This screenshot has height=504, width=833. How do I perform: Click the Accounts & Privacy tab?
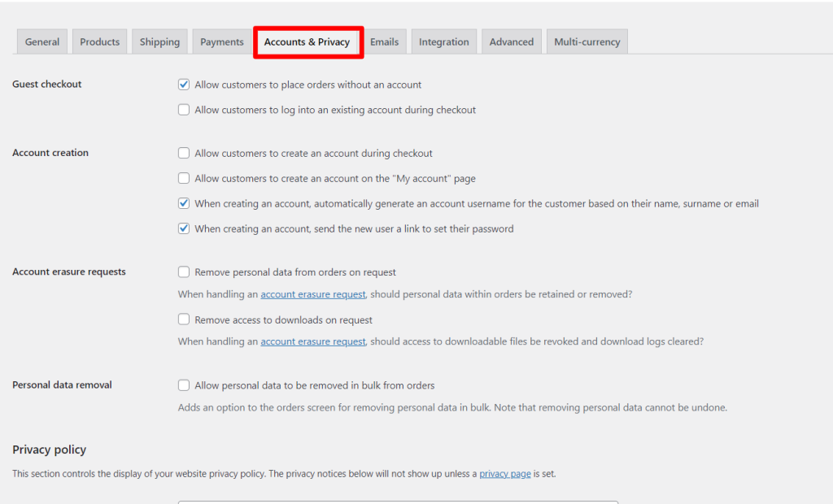click(x=307, y=42)
